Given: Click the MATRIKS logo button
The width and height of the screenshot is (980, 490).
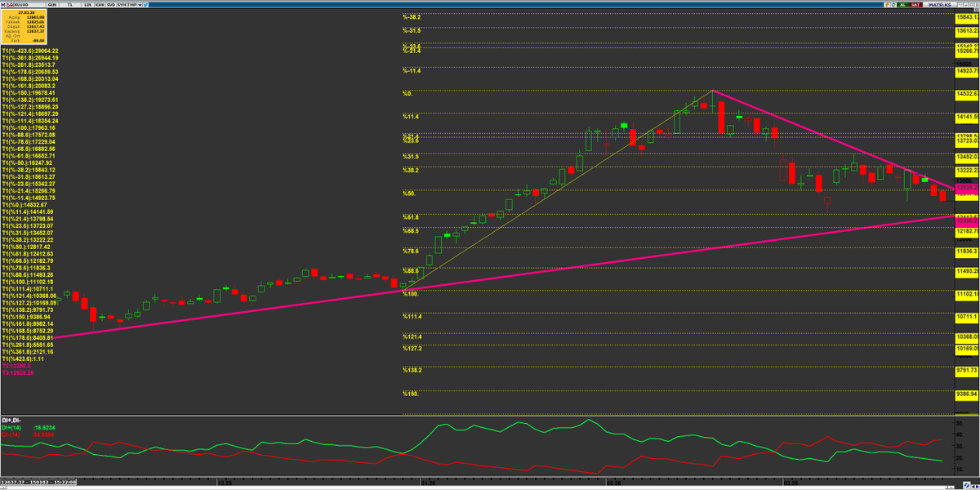Looking at the screenshot, I should coord(939,5).
